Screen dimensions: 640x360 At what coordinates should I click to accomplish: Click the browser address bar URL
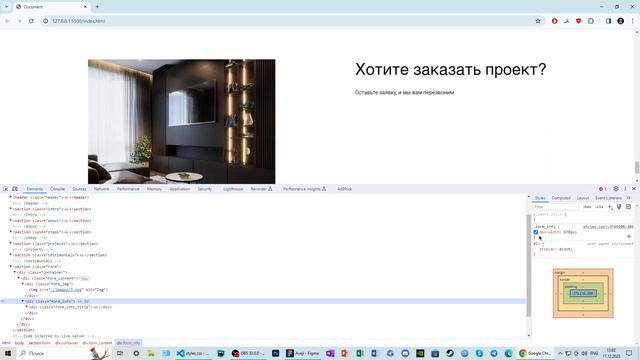click(78, 21)
